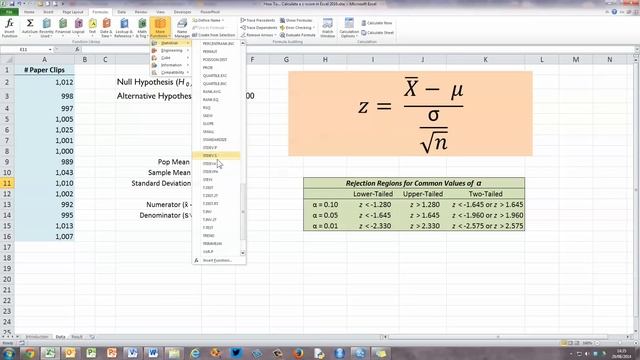Click the Name Box field
Image resolution: width=640 pixels, height=360 pixels.
[24, 49]
